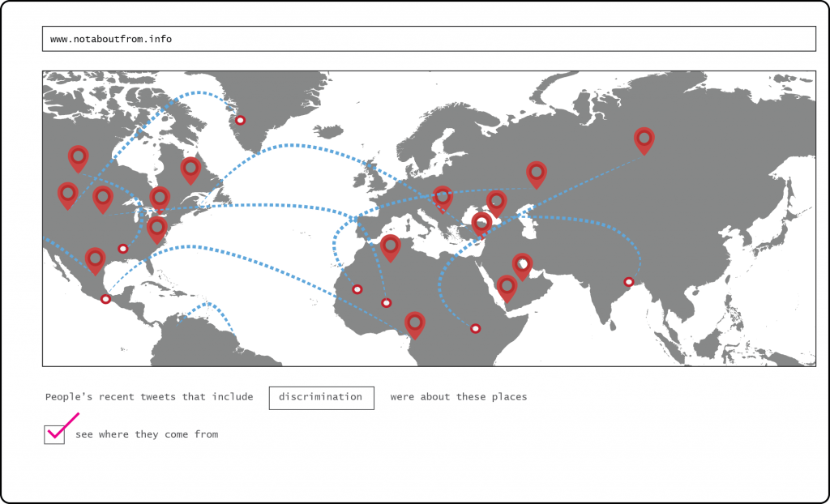
Task: Uncheck 'see where they come from' checkbox
Action: tap(54, 434)
